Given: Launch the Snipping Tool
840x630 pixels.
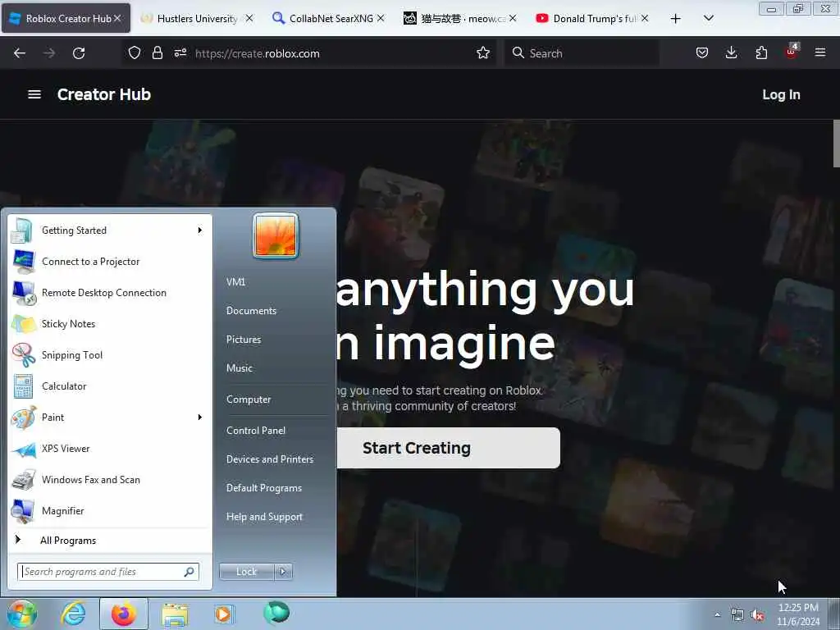Looking at the screenshot, I should click(110, 354).
